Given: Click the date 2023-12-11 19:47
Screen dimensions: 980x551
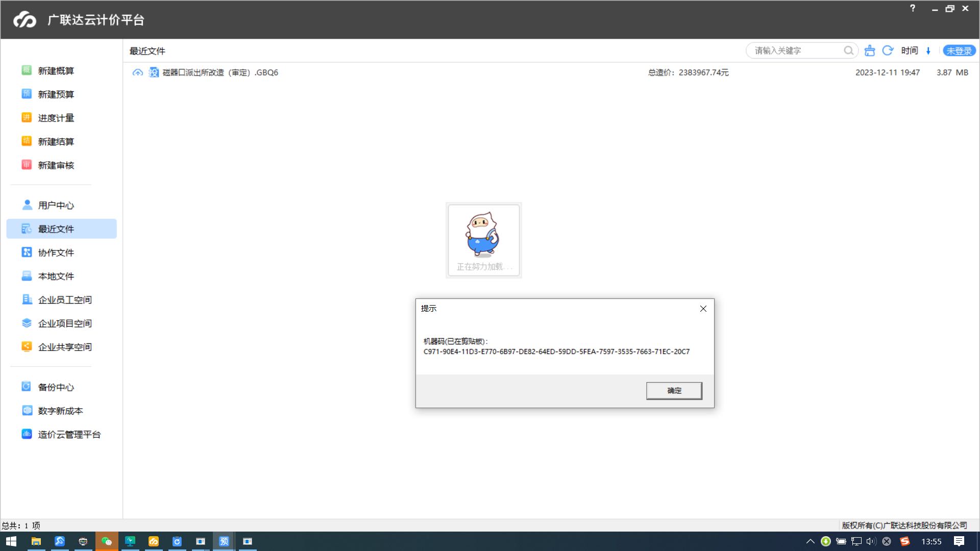Looking at the screenshot, I should pos(888,72).
